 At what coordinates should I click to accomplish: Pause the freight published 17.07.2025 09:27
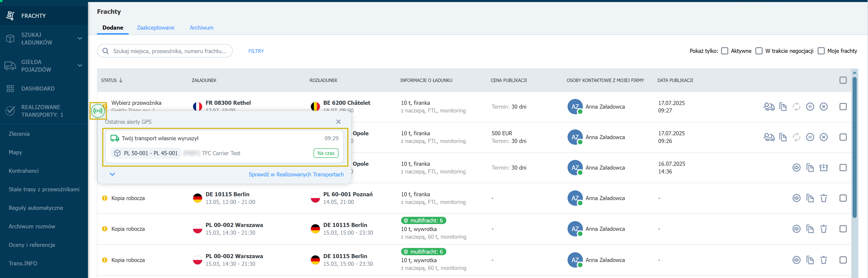pyautogui.click(x=810, y=107)
